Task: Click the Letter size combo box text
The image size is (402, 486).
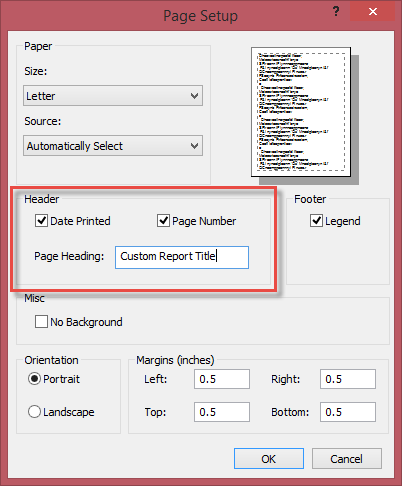Action: click(x=41, y=96)
